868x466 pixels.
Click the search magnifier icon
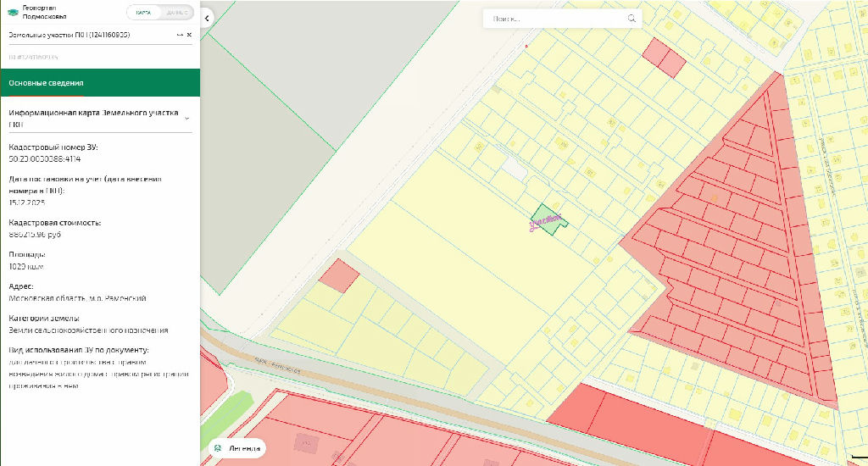[632, 18]
